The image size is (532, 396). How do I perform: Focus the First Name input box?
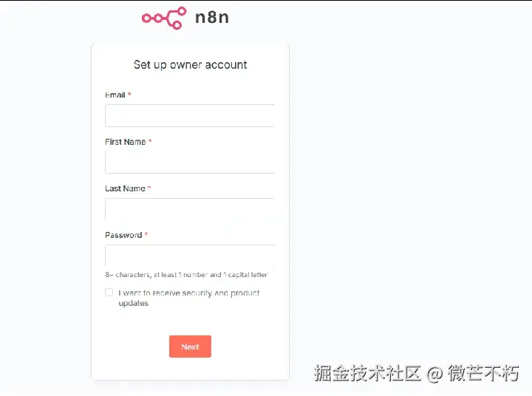190,163
